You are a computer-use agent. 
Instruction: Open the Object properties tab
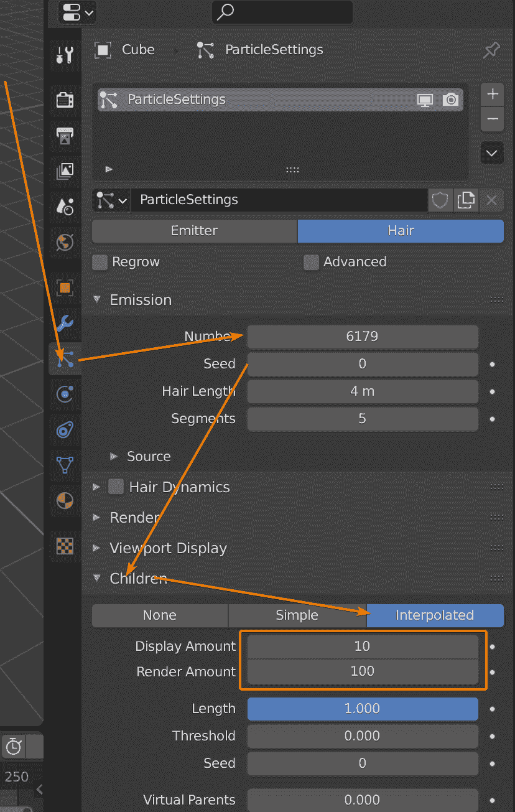point(65,287)
